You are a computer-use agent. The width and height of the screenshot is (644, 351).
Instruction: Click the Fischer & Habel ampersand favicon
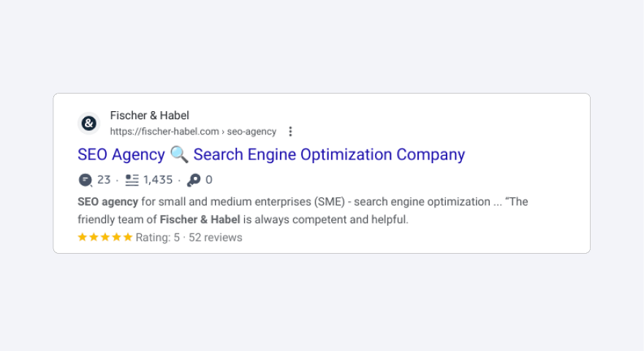click(x=88, y=123)
